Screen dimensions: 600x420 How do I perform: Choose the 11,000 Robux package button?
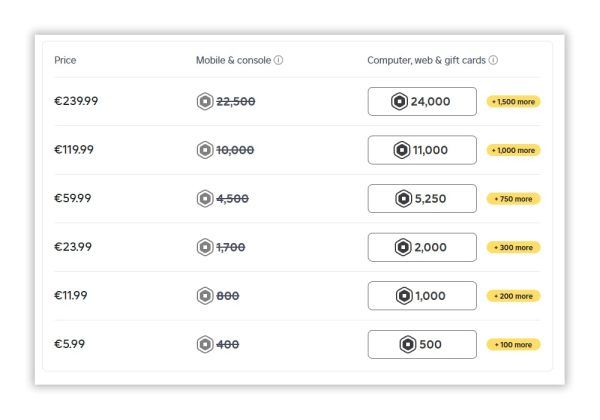click(422, 150)
